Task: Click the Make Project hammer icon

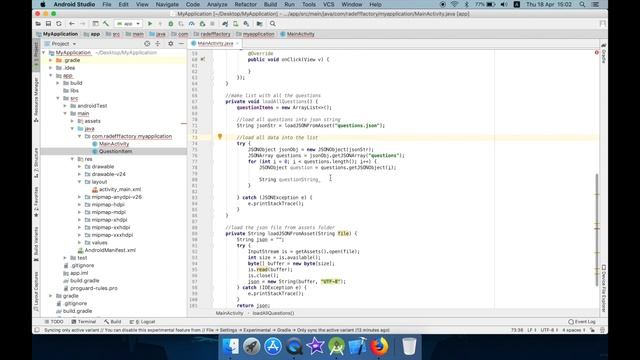Action: [x=106, y=24]
